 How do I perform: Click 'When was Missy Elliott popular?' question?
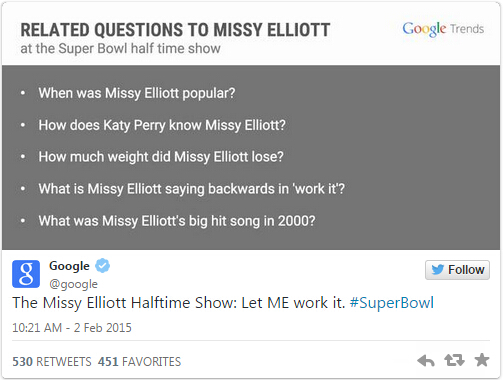click(x=137, y=93)
